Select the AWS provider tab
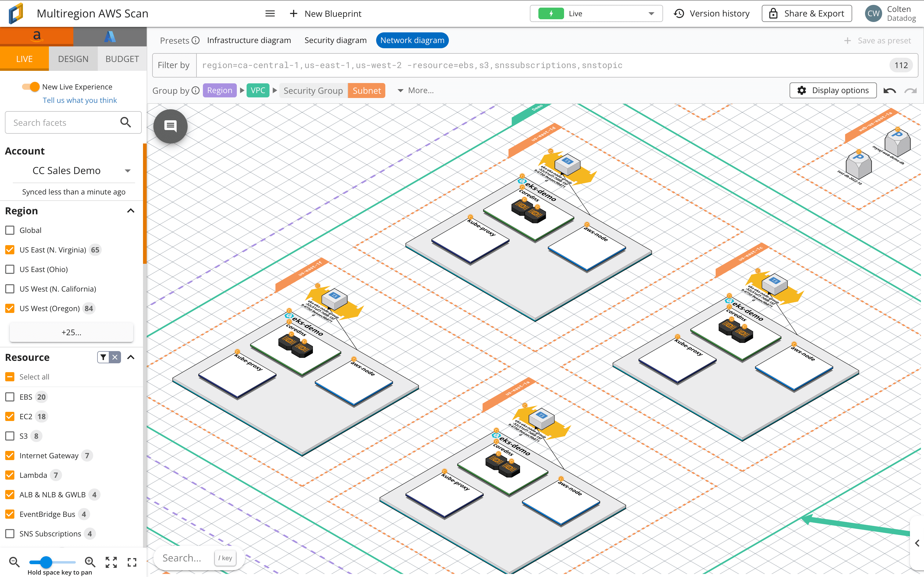The height and width of the screenshot is (577, 924). point(36,36)
